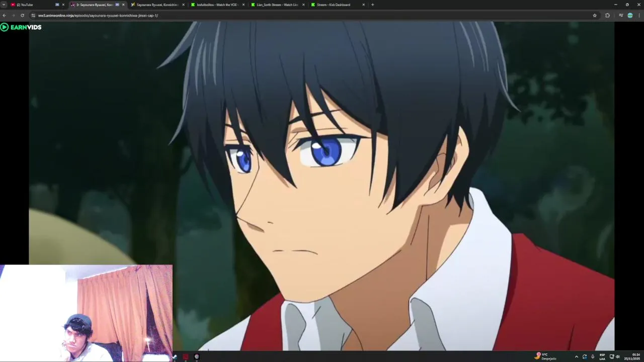Go forward to next page

(x=13, y=15)
